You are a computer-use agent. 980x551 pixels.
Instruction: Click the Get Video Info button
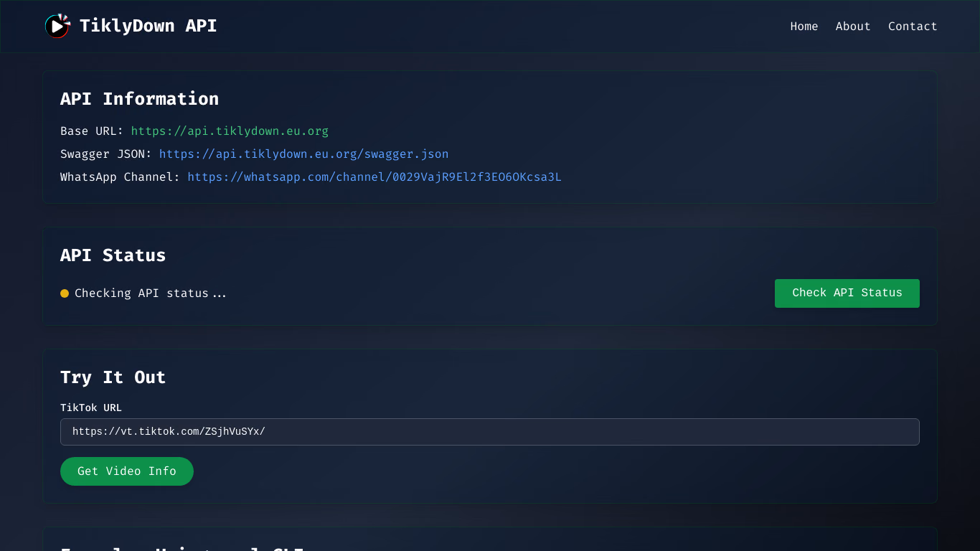click(x=127, y=471)
